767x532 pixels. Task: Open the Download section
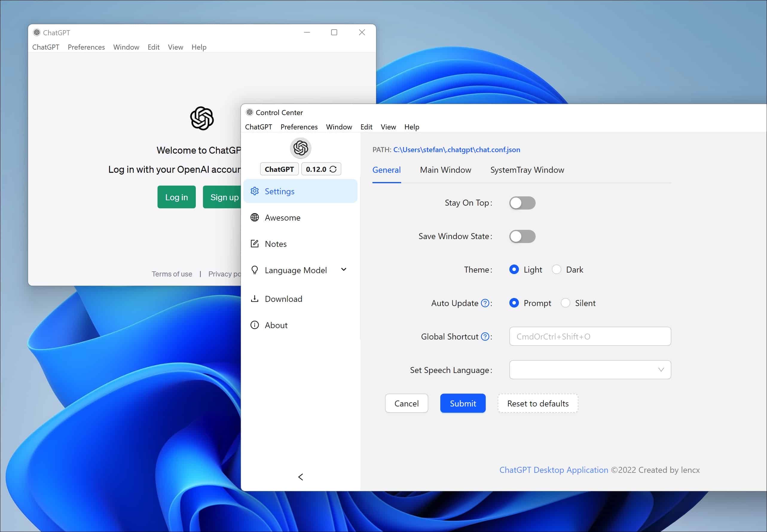click(283, 299)
